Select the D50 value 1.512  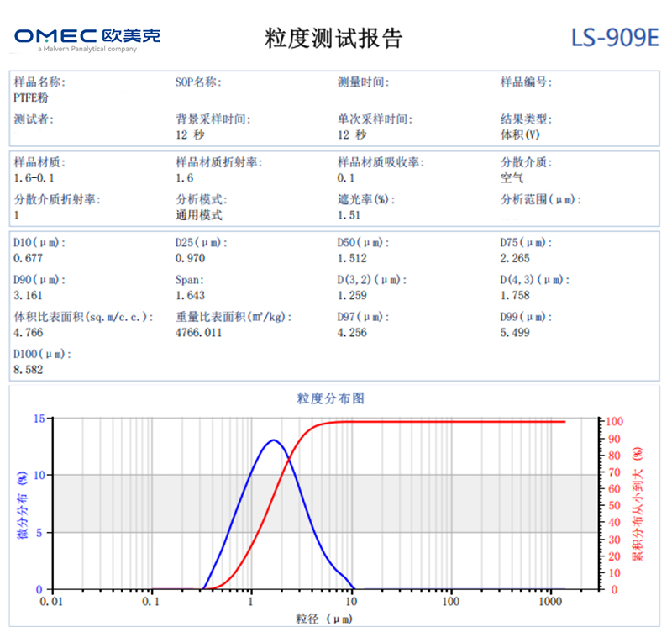(353, 258)
